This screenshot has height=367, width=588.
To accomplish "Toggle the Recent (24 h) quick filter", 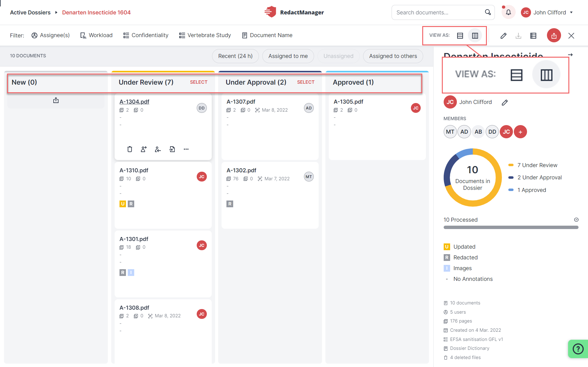I will (x=235, y=56).
